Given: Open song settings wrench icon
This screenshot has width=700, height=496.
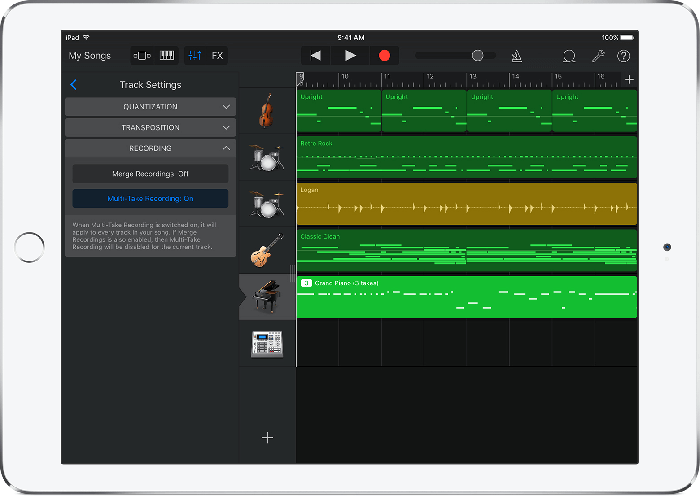Looking at the screenshot, I should tap(598, 56).
